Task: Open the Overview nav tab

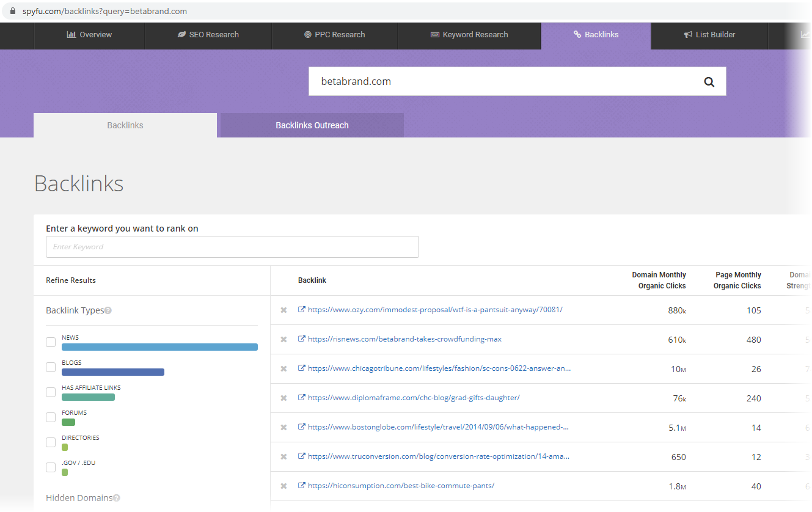Action: click(89, 35)
